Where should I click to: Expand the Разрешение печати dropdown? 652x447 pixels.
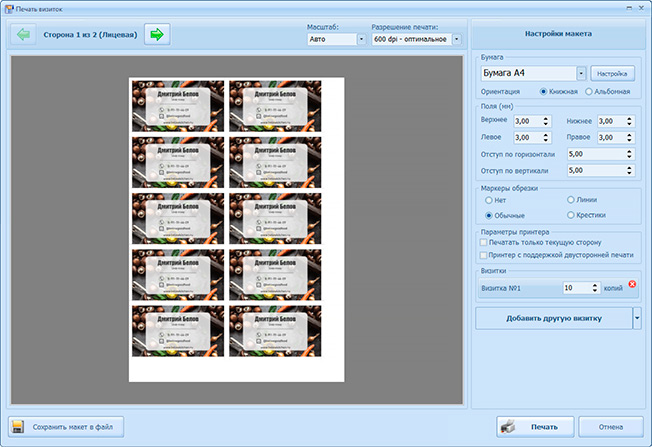[x=456, y=40]
